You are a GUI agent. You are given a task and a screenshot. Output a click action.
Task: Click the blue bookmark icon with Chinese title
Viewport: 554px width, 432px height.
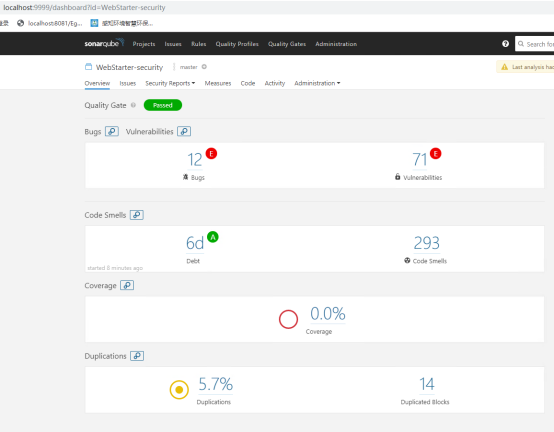click(94, 23)
